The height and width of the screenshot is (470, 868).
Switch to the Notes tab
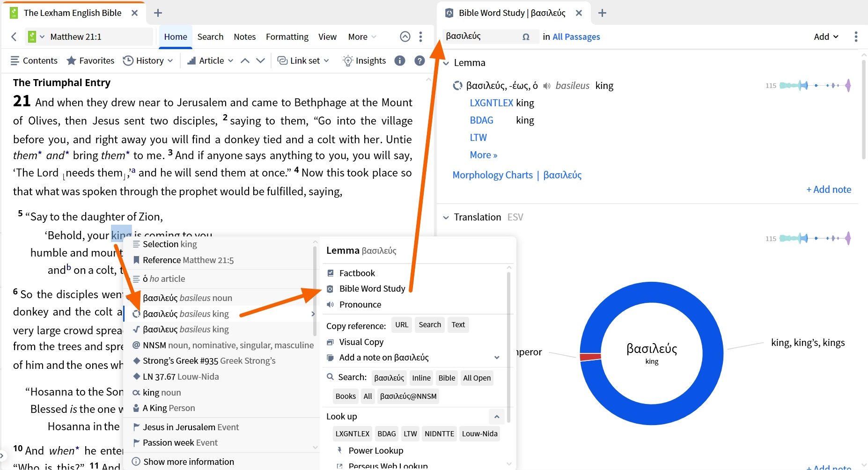(x=245, y=37)
